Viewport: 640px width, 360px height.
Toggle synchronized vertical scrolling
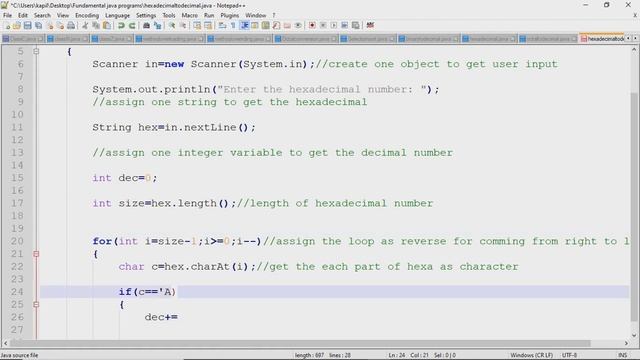coord(197,26)
